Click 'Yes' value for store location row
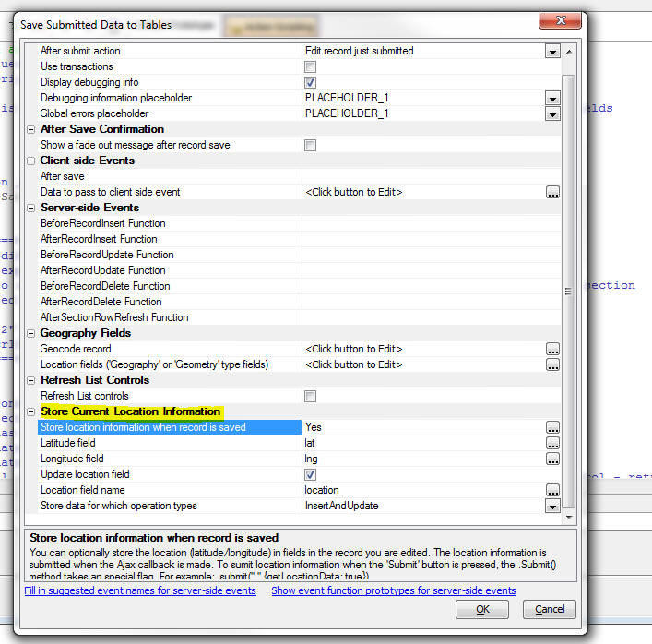 coord(314,427)
